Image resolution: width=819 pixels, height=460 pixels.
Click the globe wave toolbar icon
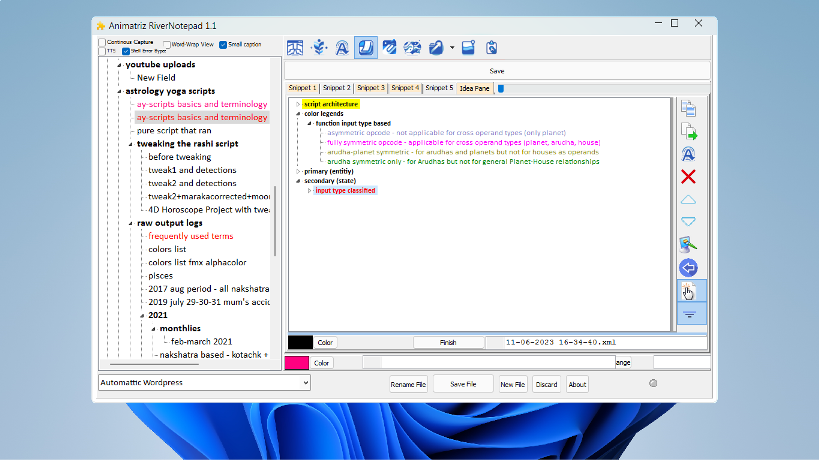point(412,48)
